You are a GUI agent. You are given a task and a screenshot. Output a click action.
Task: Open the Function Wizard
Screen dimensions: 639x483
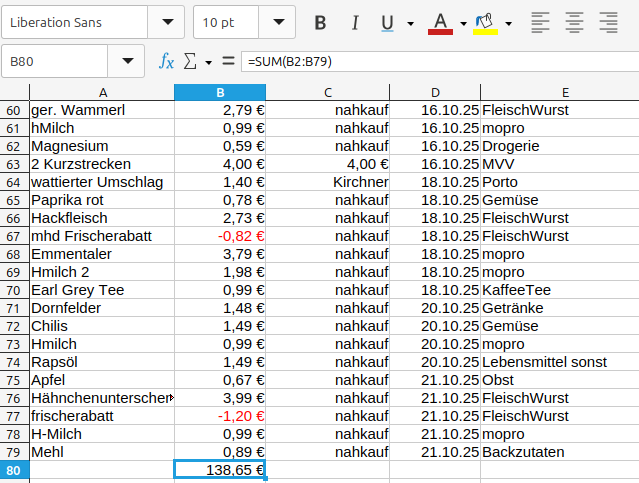coord(167,62)
